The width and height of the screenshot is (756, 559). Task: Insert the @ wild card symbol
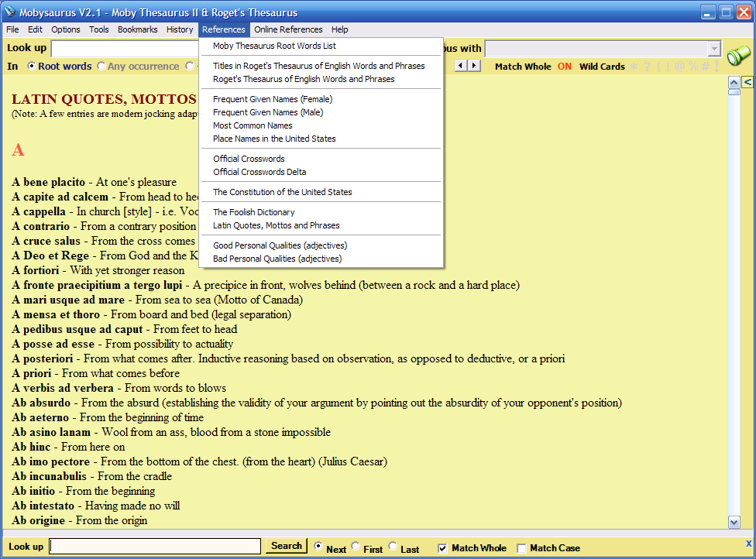(x=680, y=66)
